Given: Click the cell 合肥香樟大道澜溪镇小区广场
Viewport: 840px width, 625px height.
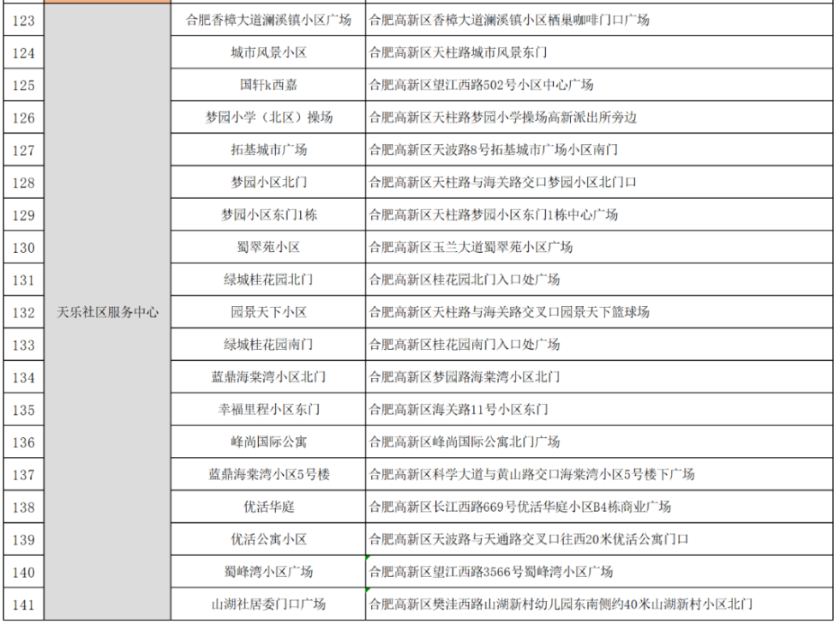Looking at the screenshot, I should point(268,21).
